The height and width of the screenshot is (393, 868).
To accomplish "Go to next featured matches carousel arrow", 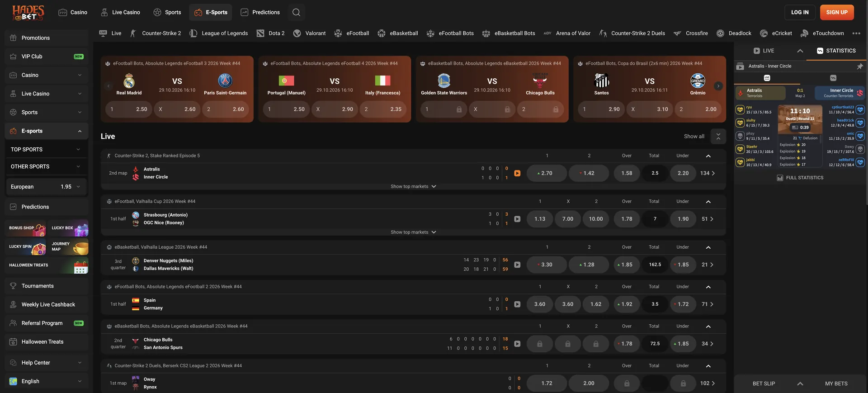I will click(718, 86).
